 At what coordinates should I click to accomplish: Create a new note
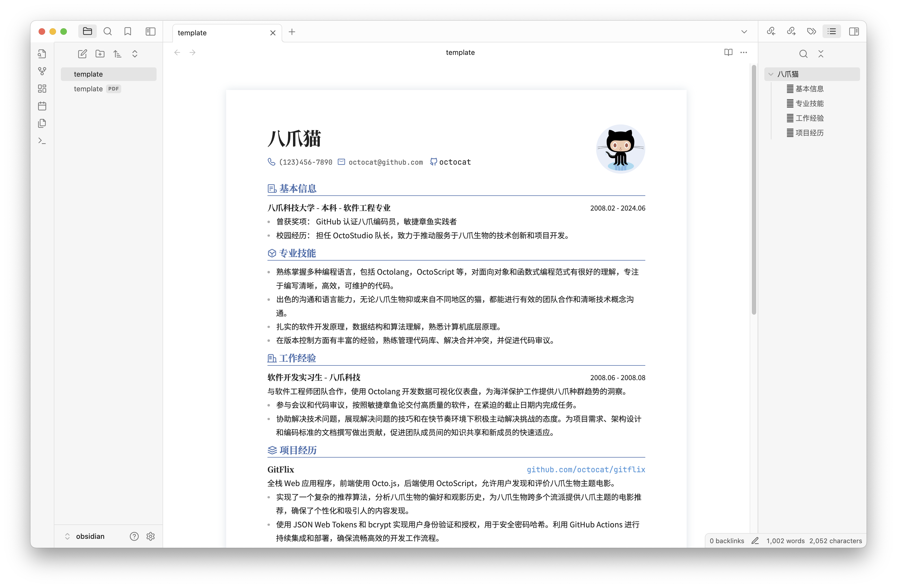pyautogui.click(x=82, y=54)
